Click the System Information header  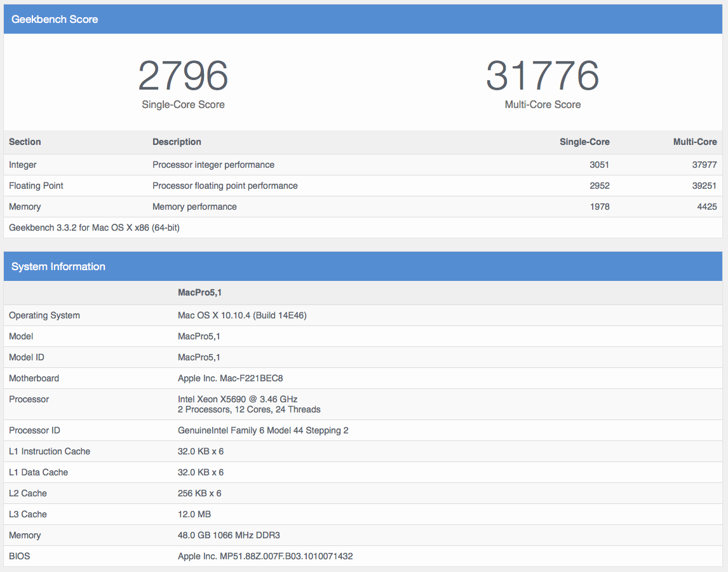pos(363,266)
